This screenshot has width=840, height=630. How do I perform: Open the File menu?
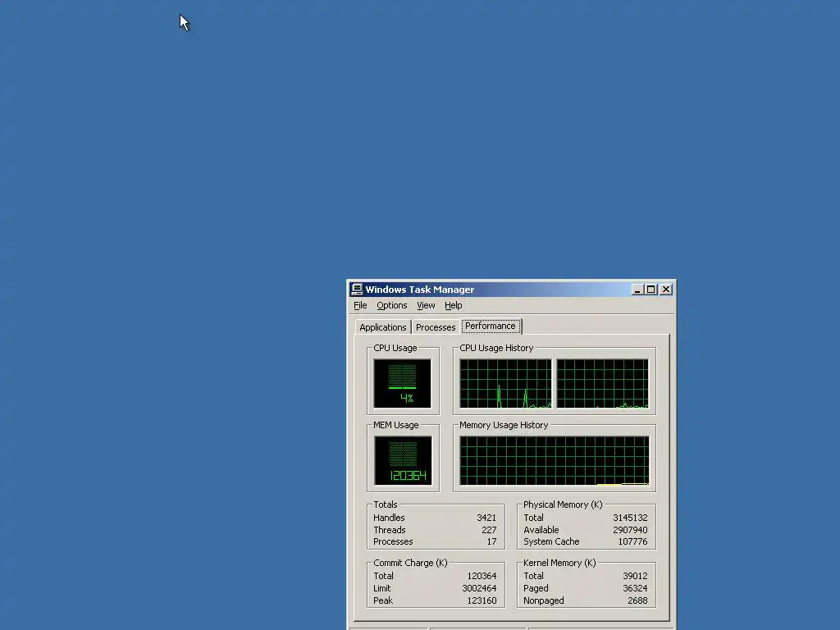click(360, 305)
